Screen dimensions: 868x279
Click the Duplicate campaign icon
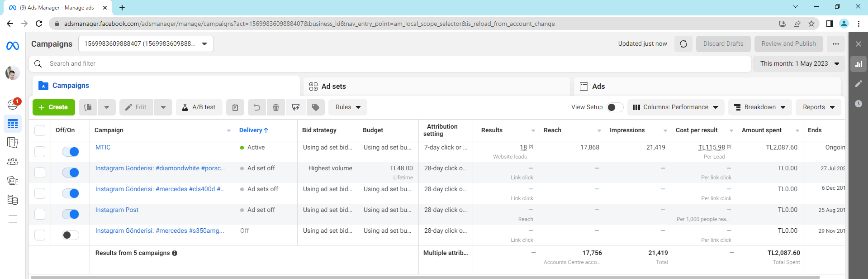click(88, 107)
